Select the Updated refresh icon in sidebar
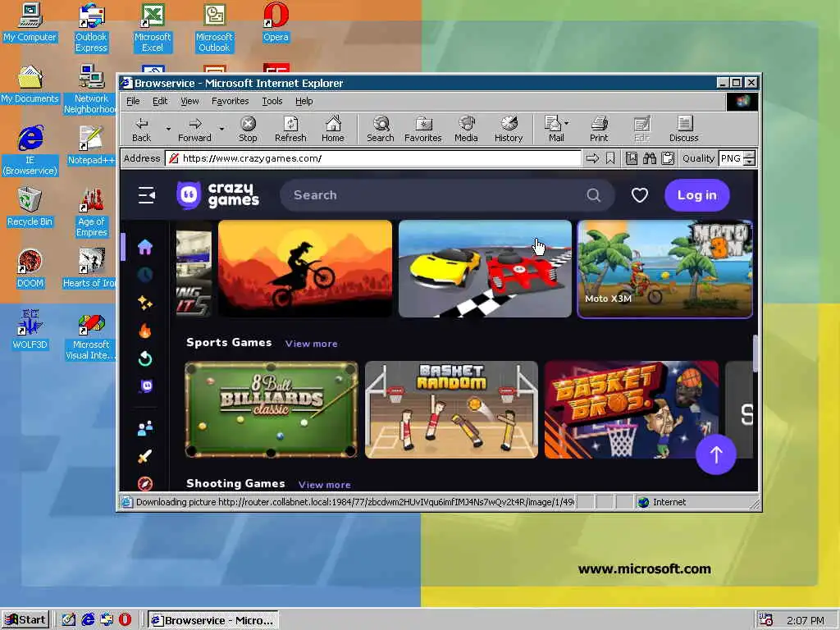The width and height of the screenshot is (840, 630). (x=145, y=358)
